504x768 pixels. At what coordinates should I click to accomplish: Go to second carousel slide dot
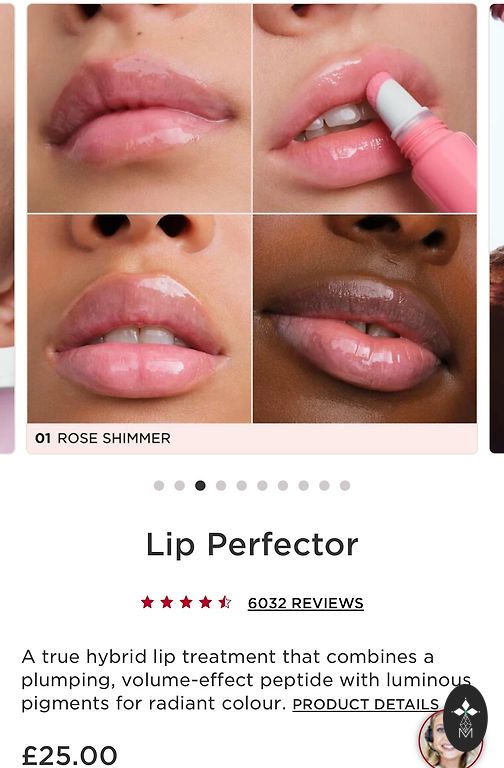click(x=180, y=485)
